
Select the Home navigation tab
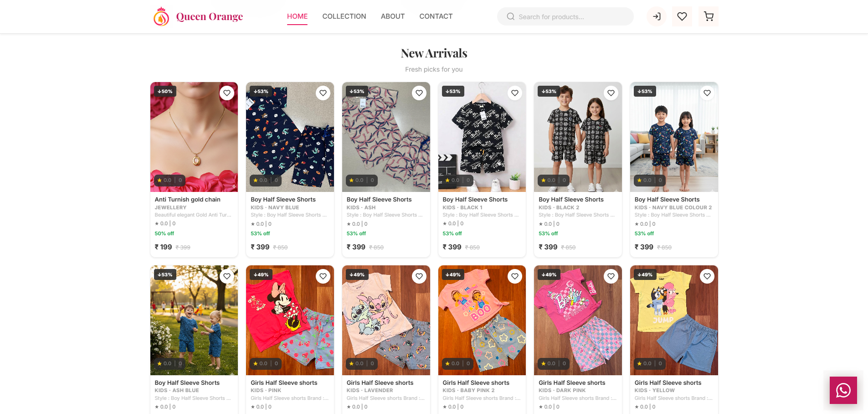[297, 16]
